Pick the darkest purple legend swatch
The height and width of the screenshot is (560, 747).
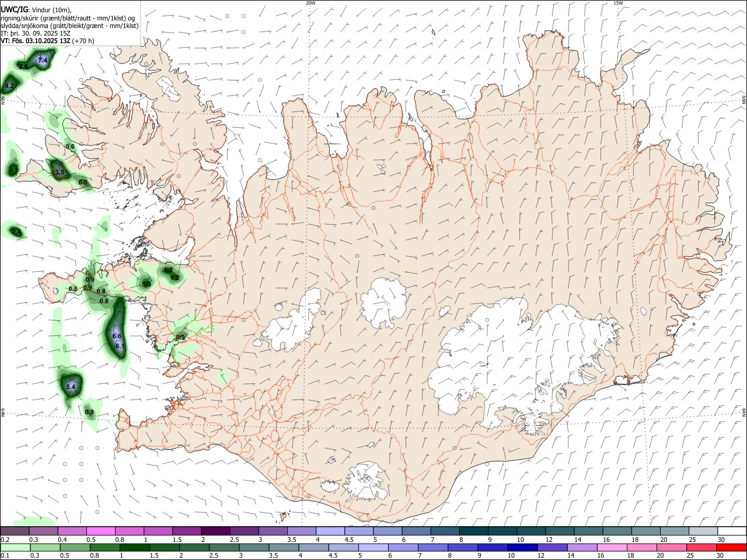click(x=215, y=531)
